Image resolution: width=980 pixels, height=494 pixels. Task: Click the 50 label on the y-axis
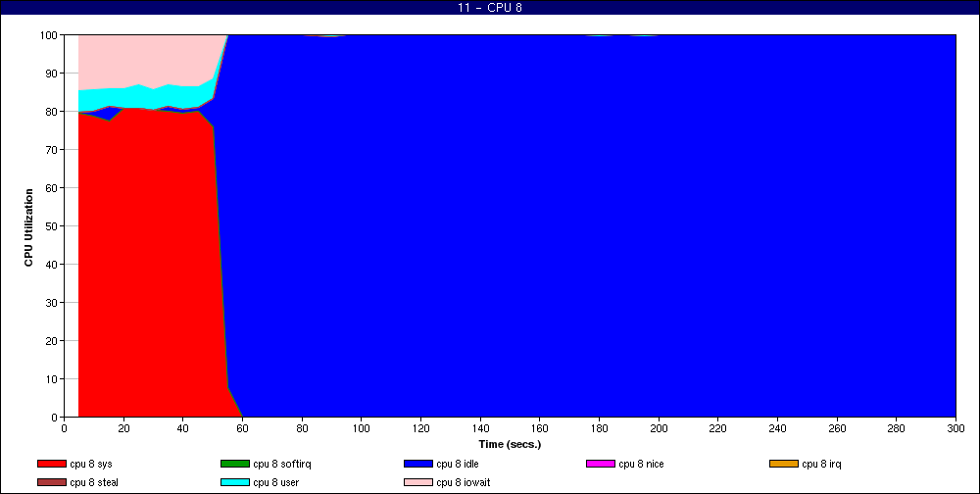pyautogui.click(x=52, y=226)
